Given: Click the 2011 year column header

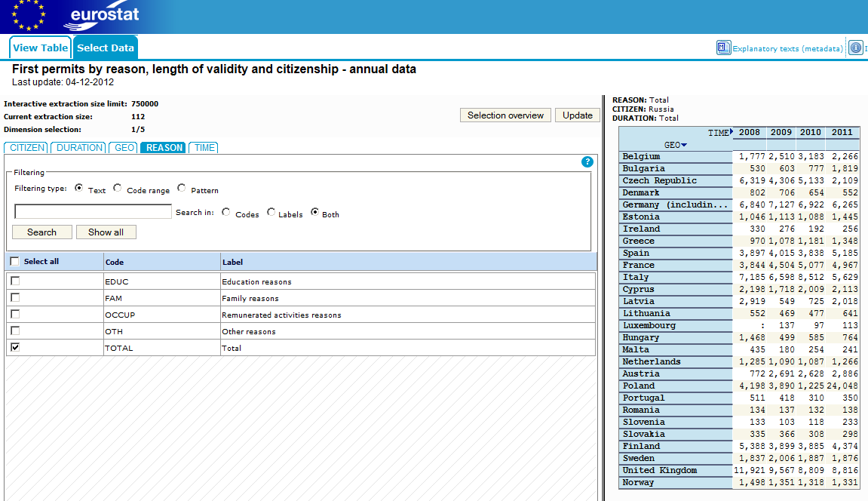Looking at the screenshot, I should point(842,132).
